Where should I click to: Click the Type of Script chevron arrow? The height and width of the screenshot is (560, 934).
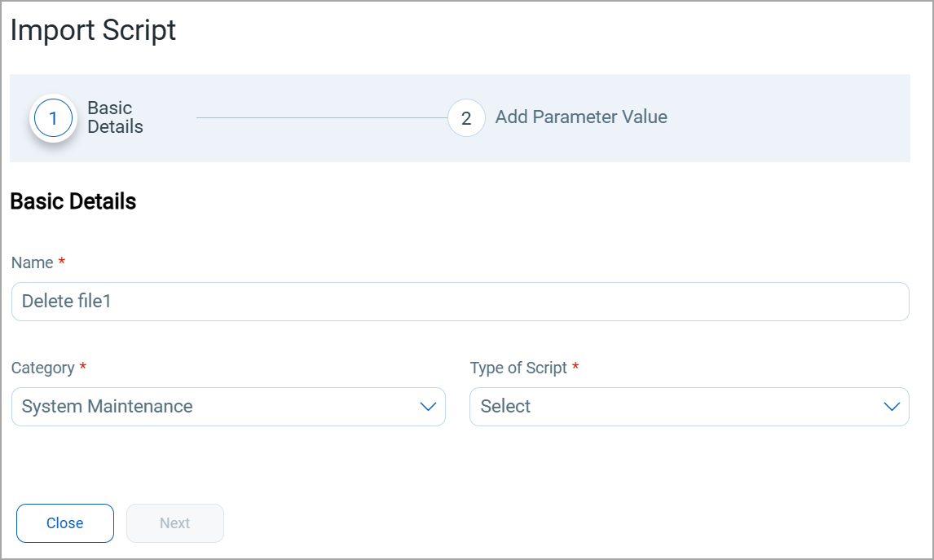tap(892, 407)
